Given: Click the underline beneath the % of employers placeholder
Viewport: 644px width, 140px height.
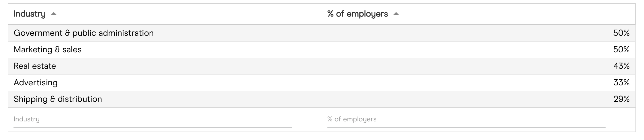Looking at the screenshot, I should (x=466, y=127).
